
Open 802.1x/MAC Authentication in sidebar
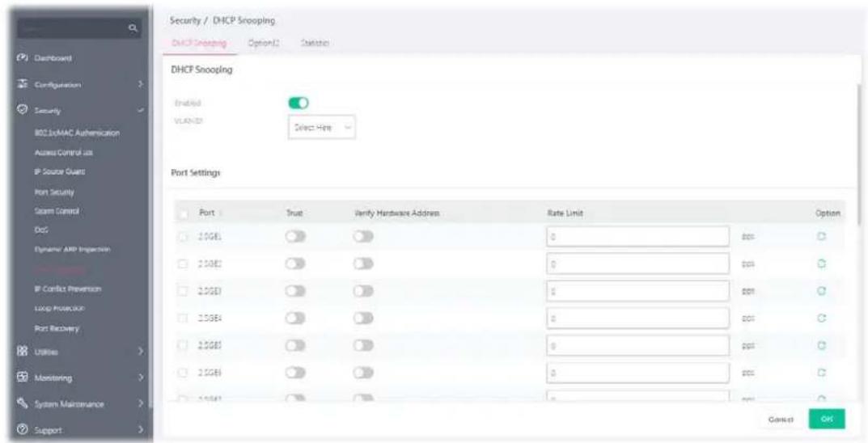point(75,133)
